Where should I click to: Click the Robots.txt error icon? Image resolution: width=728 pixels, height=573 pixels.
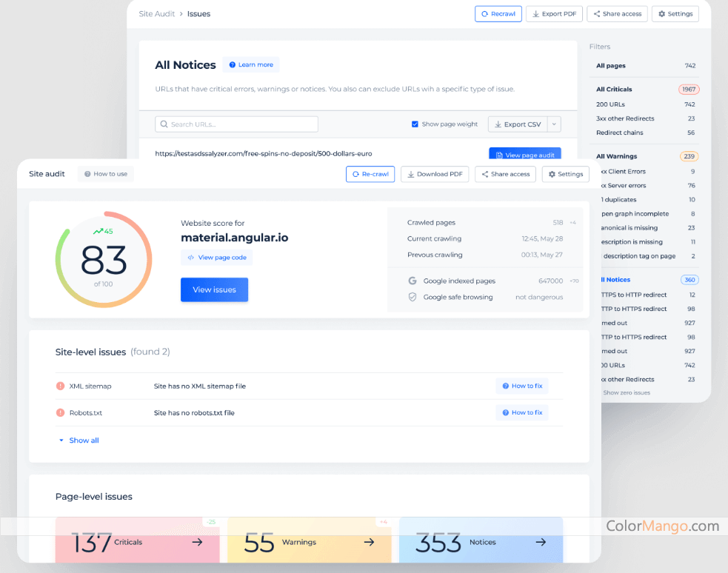(x=60, y=412)
